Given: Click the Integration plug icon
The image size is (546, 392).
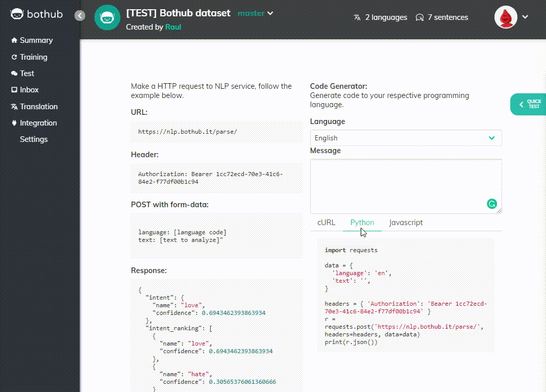Looking at the screenshot, I should pos(14,123).
